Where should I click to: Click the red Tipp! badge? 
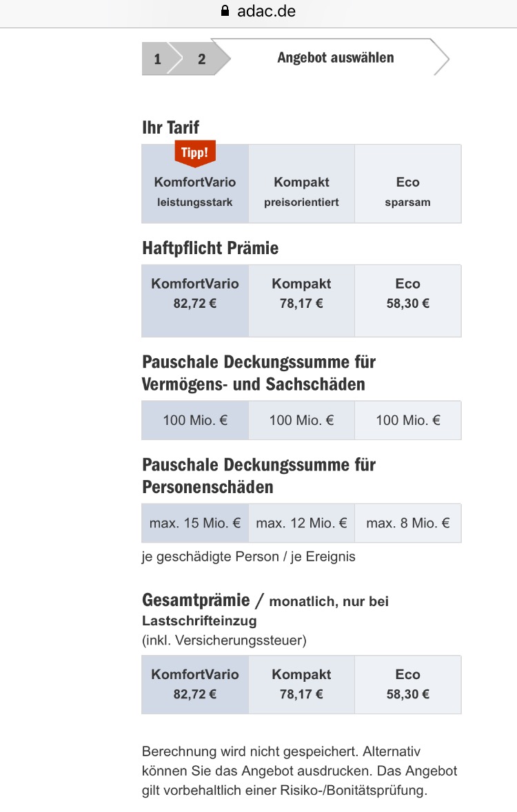click(x=194, y=153)
